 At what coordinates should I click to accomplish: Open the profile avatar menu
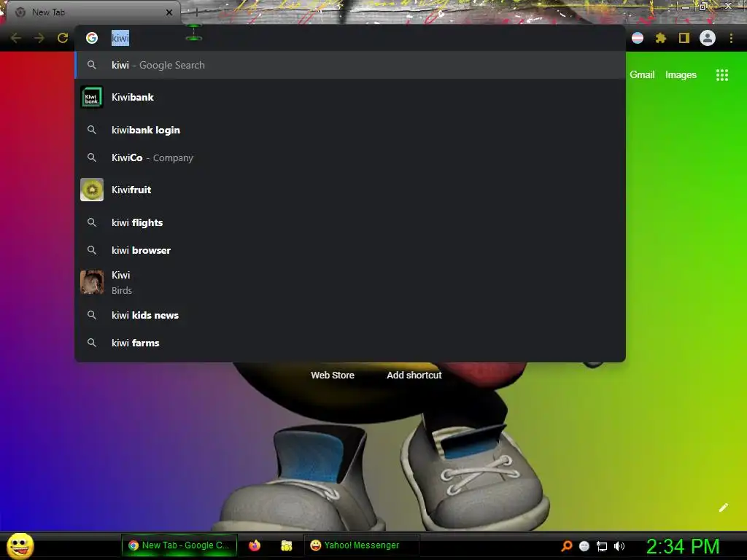click(x=708, y=38)
